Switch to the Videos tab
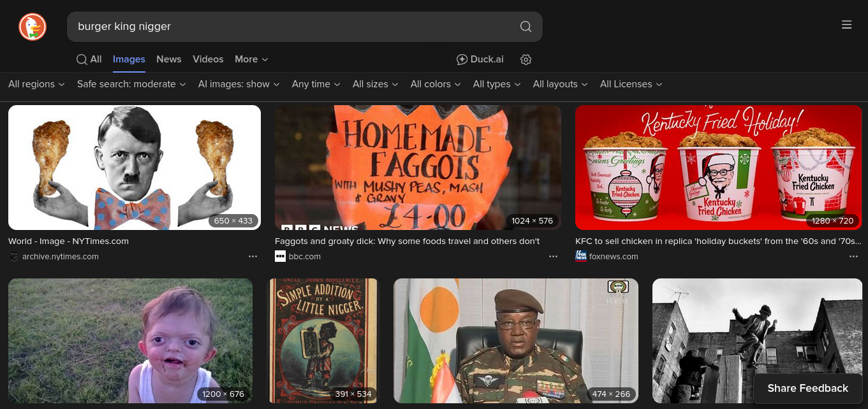The height and width of the screenshot is (409, 868). tap(208, 59)
